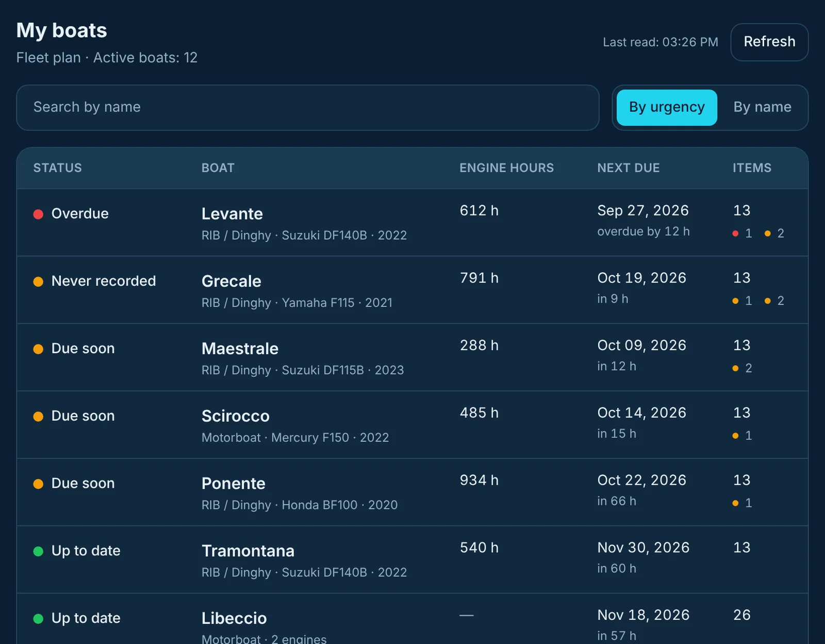
Task: Click "Motorboat · Mercury F150 · 2022" description
Action: point(295,438)
